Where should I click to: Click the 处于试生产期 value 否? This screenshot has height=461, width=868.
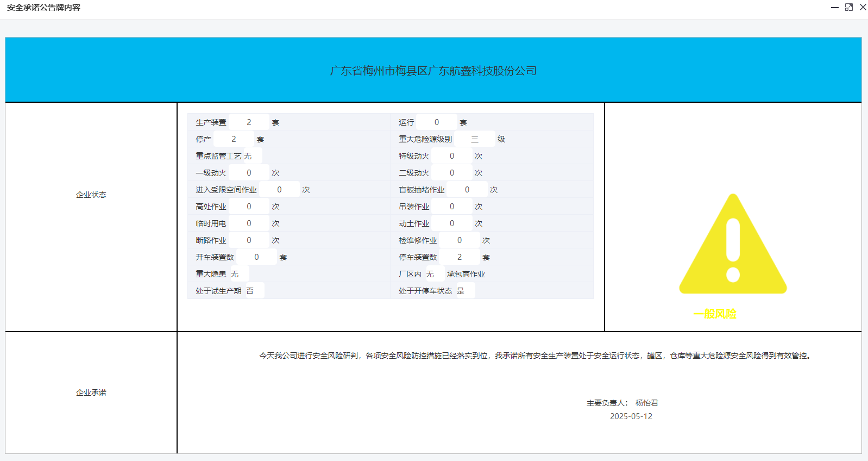click(x=254, y=291)
